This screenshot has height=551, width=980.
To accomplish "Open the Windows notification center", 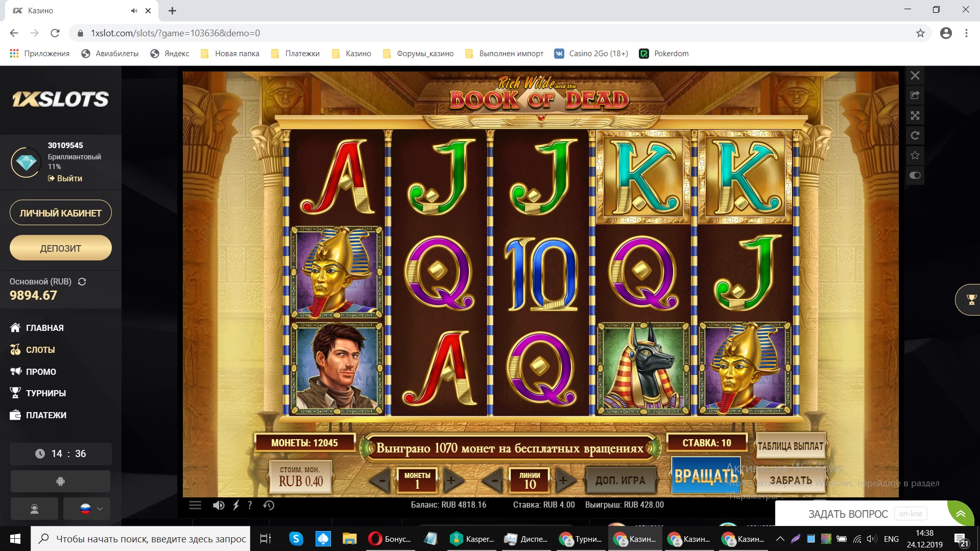I will (961, 539).
